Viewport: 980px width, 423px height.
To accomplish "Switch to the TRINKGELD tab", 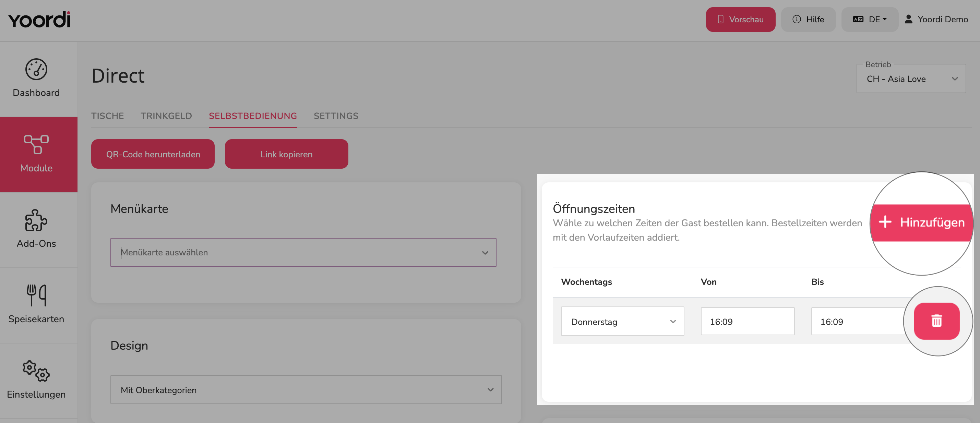I will [166, 116].
